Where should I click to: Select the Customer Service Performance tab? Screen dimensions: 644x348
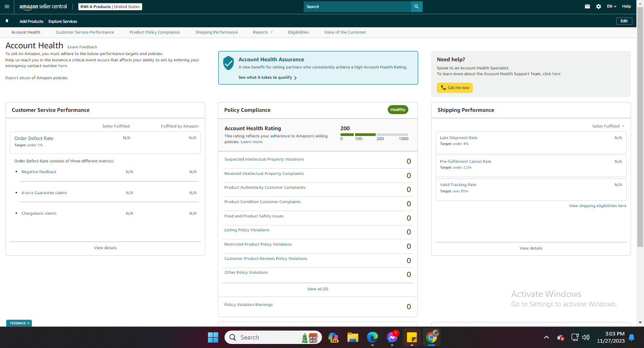pyautogui.click(x=85, y=32)
